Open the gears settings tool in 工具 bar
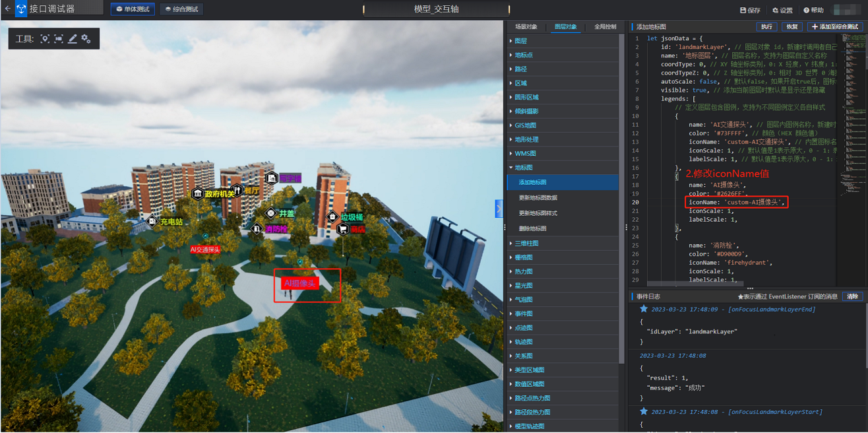The width and height of the screenshot is (868, 433). click(x=86, y=39)
